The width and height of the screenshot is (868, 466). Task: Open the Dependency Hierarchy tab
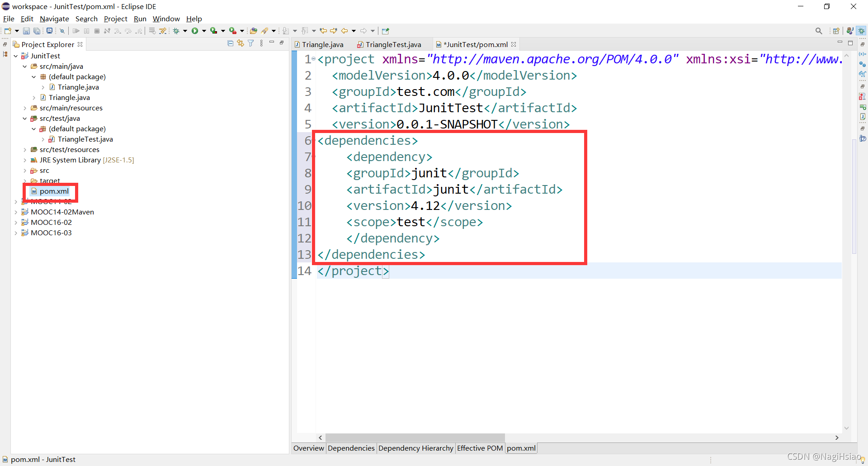coord(416,448)
